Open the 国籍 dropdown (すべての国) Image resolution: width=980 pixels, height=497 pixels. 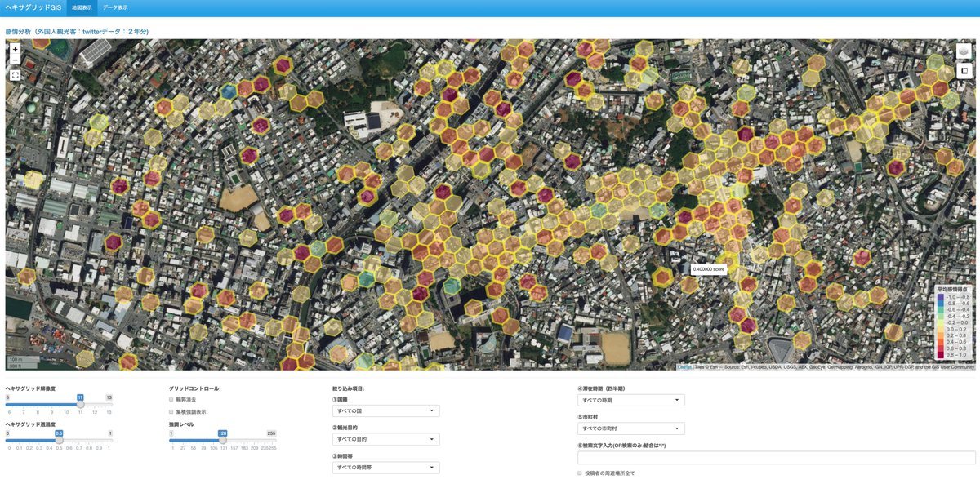click(x=385, y=411)
